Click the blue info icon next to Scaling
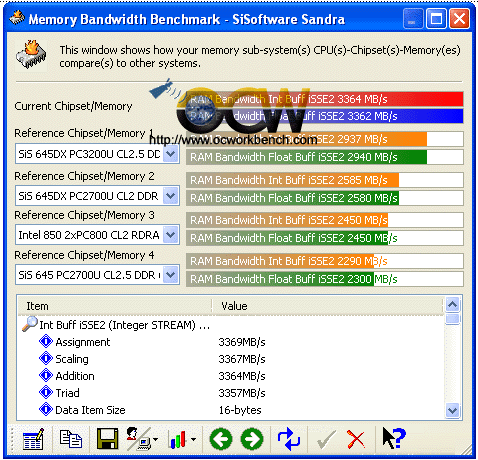The image size is (478, 460). coord(46,358)
